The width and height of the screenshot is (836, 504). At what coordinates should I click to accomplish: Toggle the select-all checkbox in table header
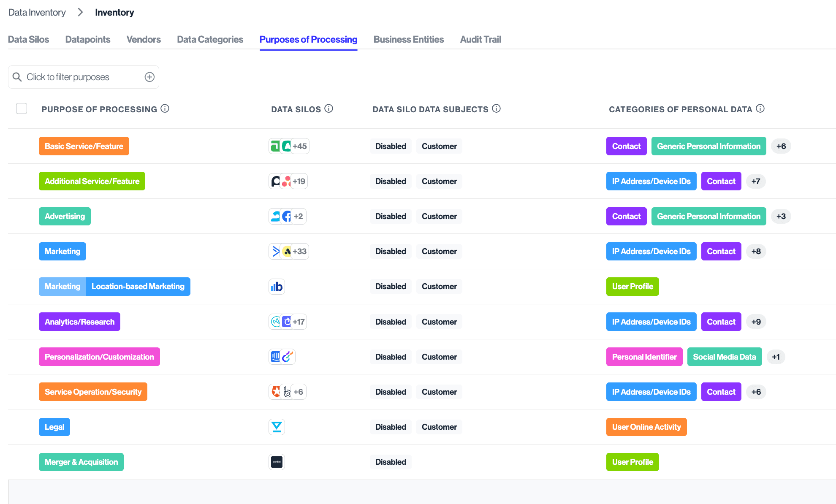click(x=22, y=108)
